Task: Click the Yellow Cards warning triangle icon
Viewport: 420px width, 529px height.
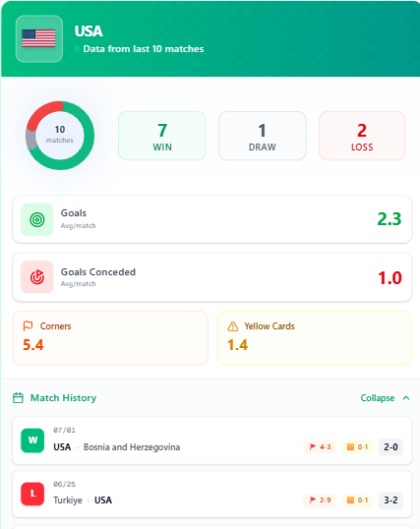Action: (x=232, y=326)
